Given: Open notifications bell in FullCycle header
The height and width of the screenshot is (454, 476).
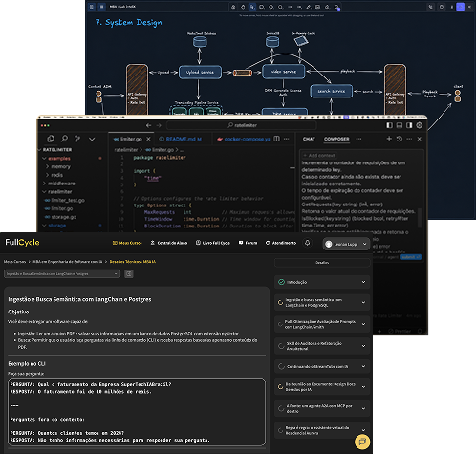Looking at the screenshot, I should coord(307,243).
